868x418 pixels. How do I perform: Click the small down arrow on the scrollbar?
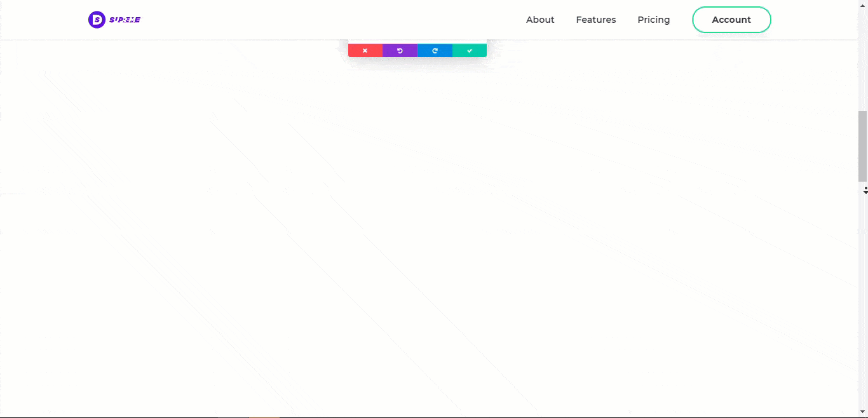pos(865,192)
